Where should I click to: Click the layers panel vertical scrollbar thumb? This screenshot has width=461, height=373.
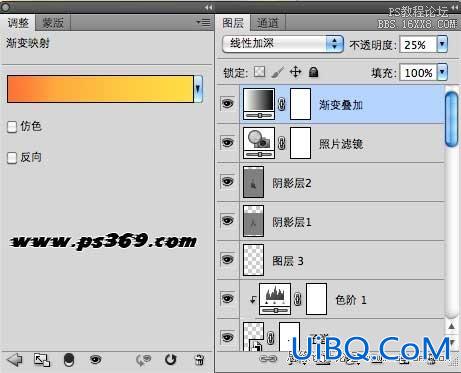click(x=451, y=119)
